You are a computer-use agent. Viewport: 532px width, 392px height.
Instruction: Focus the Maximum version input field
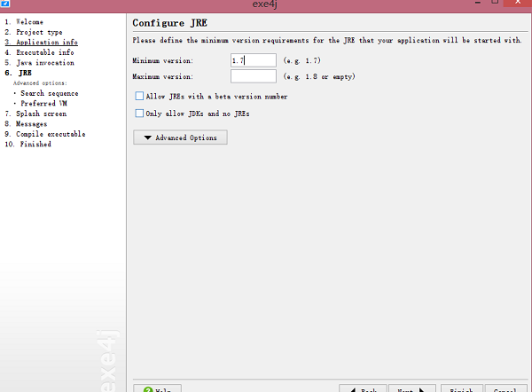254,76
